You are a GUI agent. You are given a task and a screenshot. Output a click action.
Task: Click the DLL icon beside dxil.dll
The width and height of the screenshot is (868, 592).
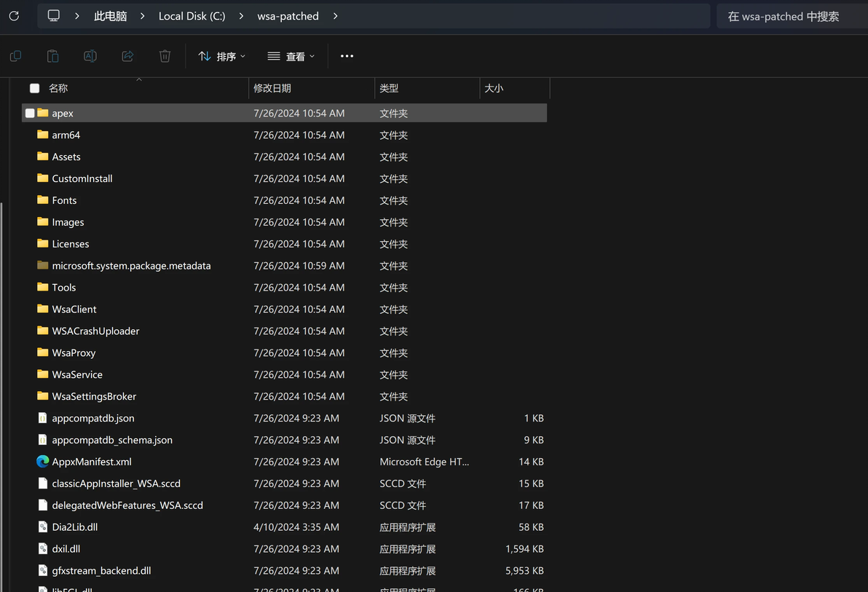pyautogui.click(x=43, y=548)
